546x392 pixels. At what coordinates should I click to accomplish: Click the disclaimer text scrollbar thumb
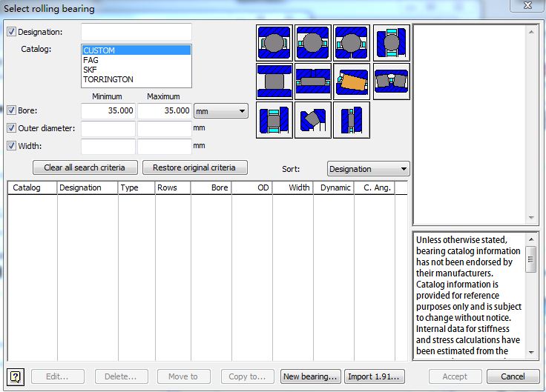point(530,259)
